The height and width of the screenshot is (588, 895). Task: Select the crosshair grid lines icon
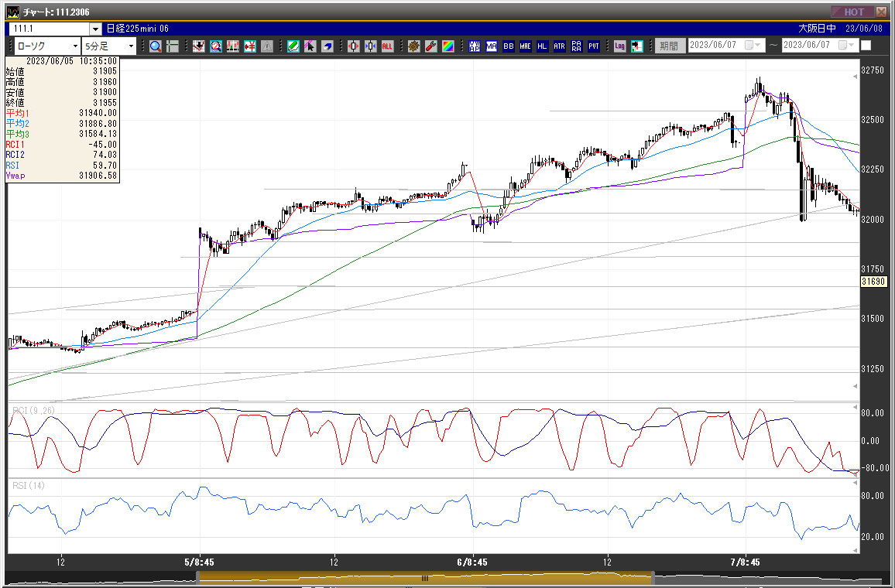(x=173, y=46)
